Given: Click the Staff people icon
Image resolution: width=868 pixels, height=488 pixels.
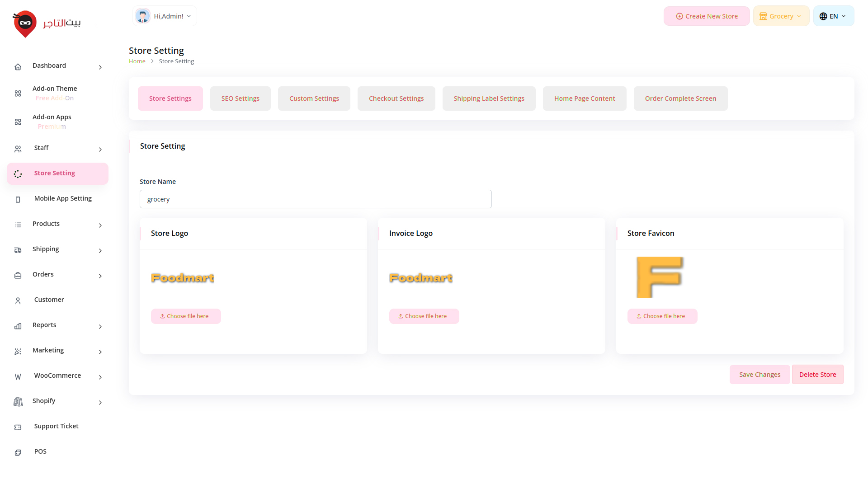Looking at the screenshot, I should coord(18,149).
